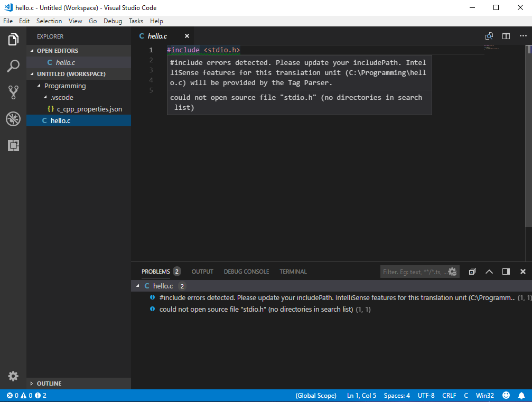Open the Extensions view

tap(13, 145)
